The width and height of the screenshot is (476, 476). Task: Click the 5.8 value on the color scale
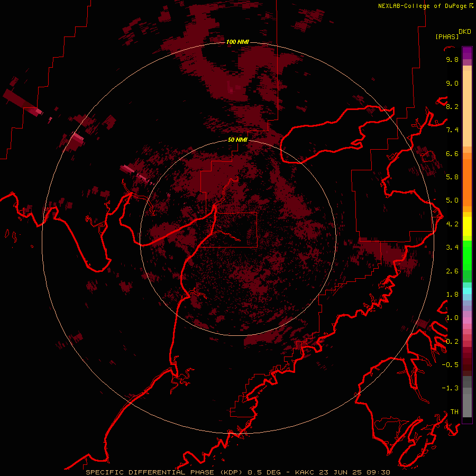[x=452, y=177]
